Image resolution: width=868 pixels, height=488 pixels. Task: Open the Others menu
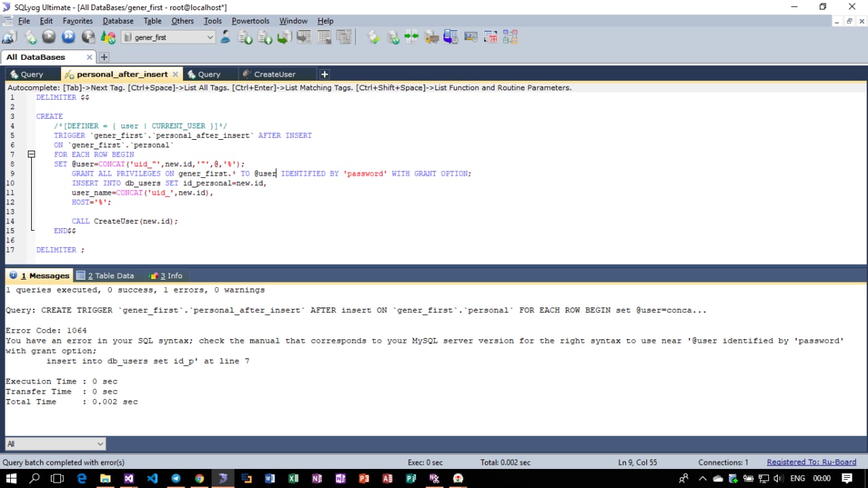[x=182, y=21]
